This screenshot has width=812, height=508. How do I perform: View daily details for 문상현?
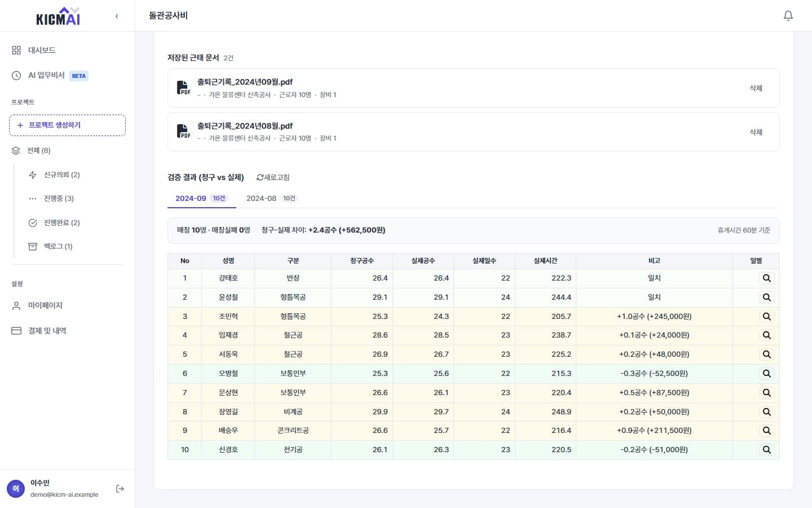pos(766,393)
